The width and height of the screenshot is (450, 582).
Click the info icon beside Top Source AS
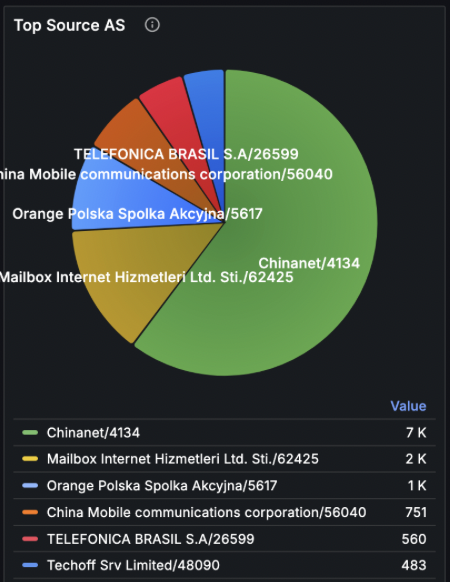coord(152,25)
